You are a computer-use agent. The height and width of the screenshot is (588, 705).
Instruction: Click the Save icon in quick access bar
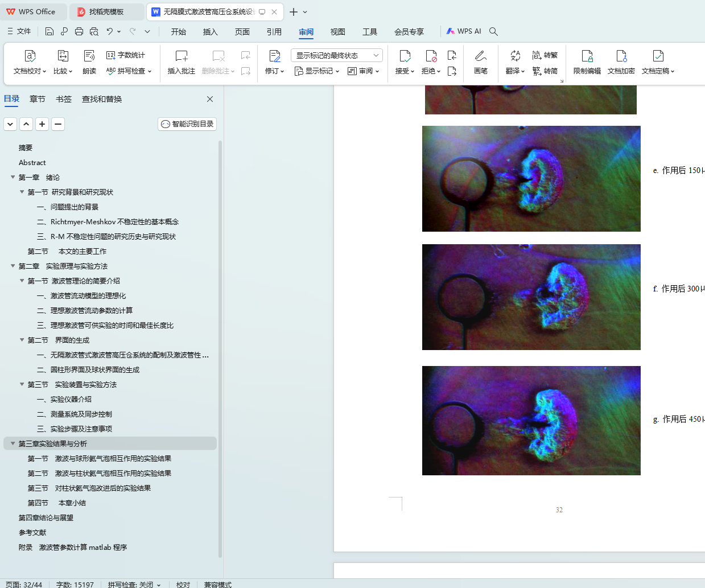coord(50,31)
